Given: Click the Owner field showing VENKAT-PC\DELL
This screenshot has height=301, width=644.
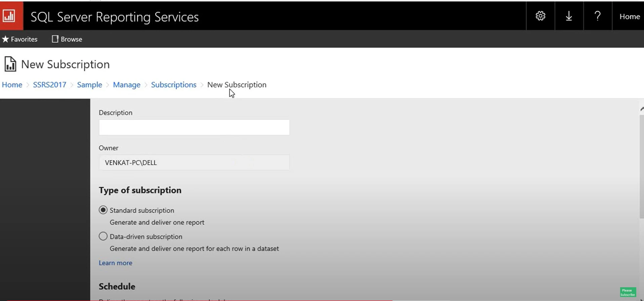Looking at the screenshot, I should tap(194, 163).
